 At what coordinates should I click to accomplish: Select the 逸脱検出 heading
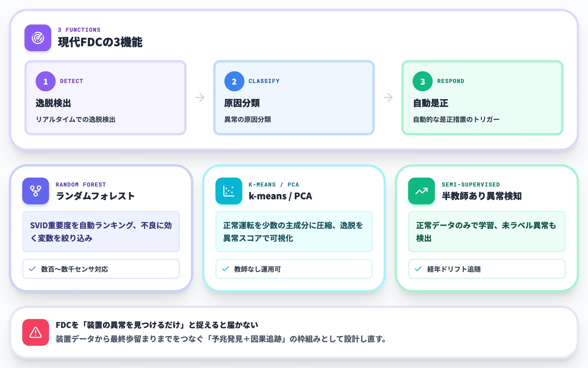pyautogui.click(x=53, y=103)
